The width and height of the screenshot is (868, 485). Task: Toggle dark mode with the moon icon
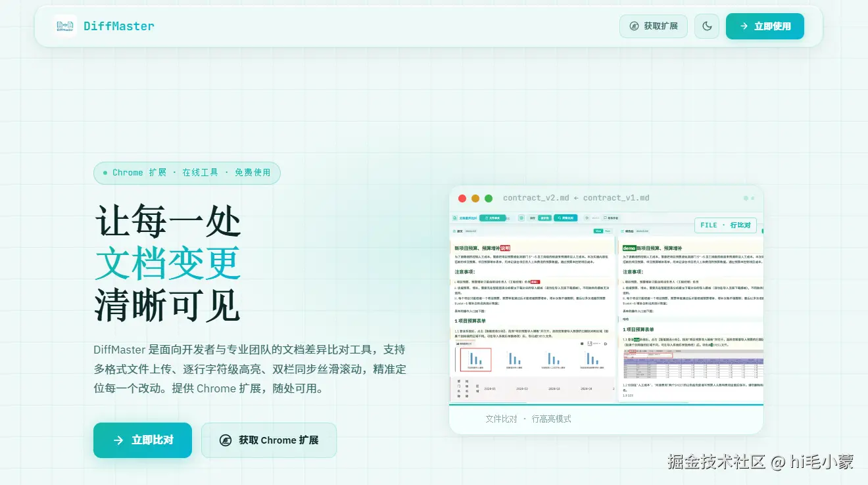point(707,26)
